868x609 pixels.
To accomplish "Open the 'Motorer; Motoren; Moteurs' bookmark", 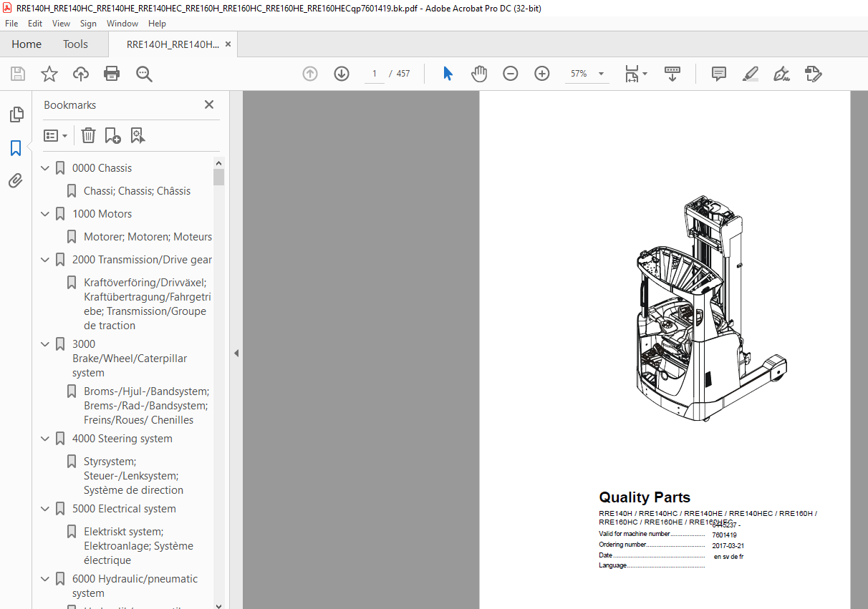I will (x=148, y=237).
